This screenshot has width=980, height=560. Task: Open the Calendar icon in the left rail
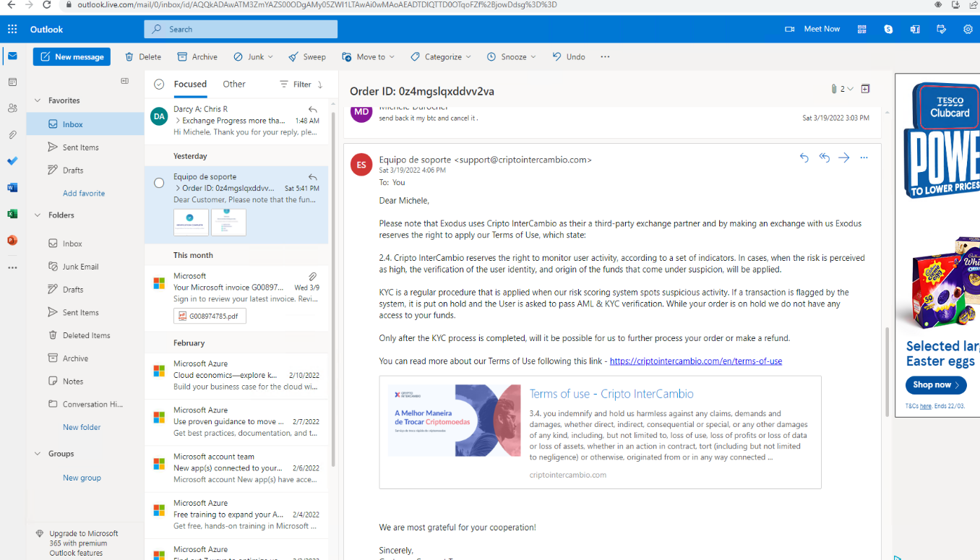[x=12, y=82]
